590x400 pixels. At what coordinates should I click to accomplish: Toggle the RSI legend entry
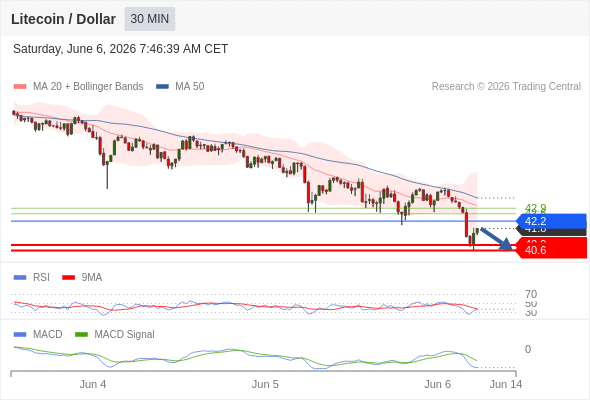pos(32,277)
